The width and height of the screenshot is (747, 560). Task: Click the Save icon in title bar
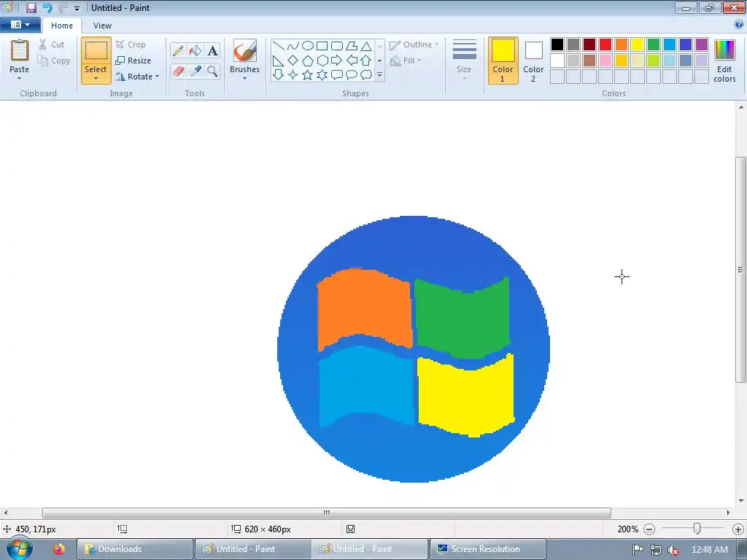31,7
